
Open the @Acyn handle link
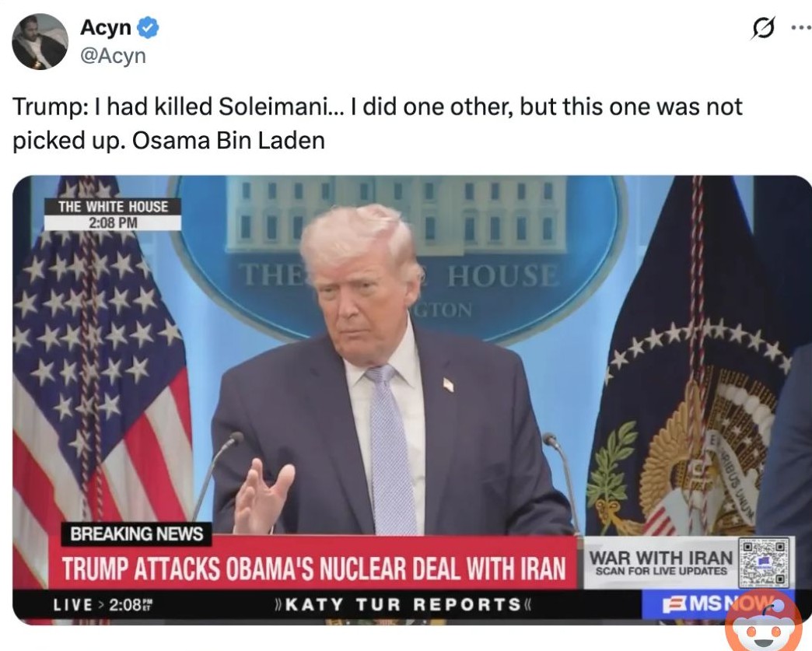113,55
